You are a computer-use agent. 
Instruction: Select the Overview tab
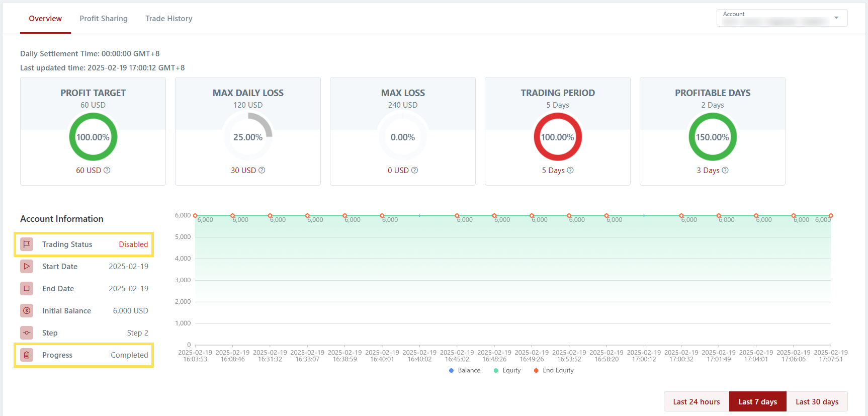pos(45,19)
